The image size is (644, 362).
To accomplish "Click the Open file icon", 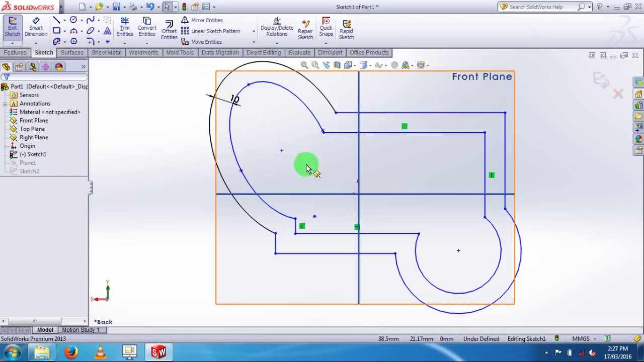I will tap(99, 7).
